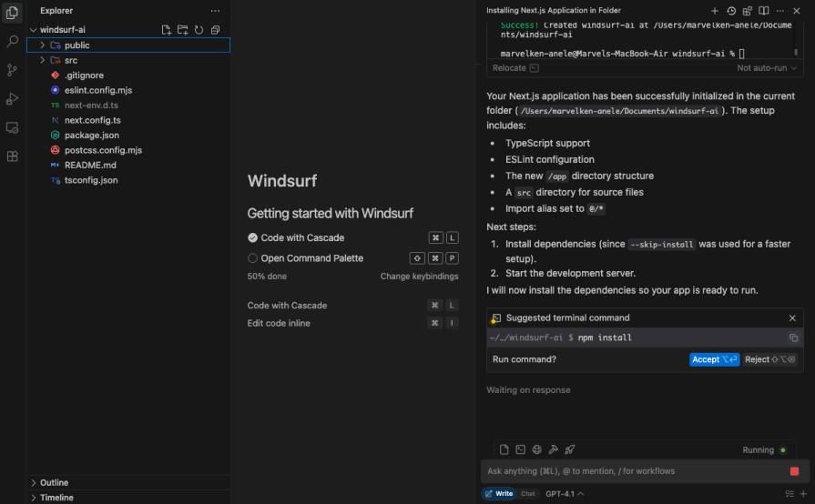Image resolution: width=815 pixels, height=504 pixels.
Task: Reject the suggested npm install command
Action: [x=769, y=359]
